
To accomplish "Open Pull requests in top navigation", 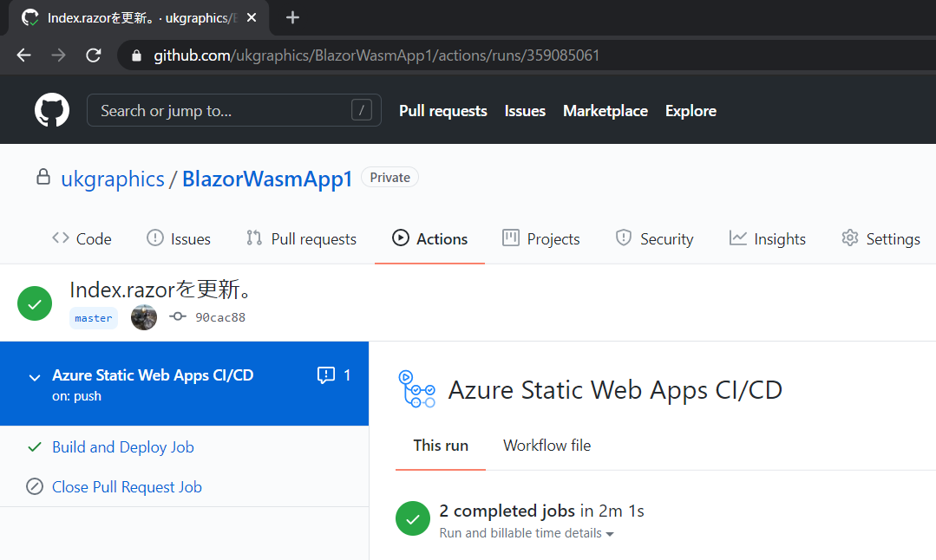I will pos(443,111).
